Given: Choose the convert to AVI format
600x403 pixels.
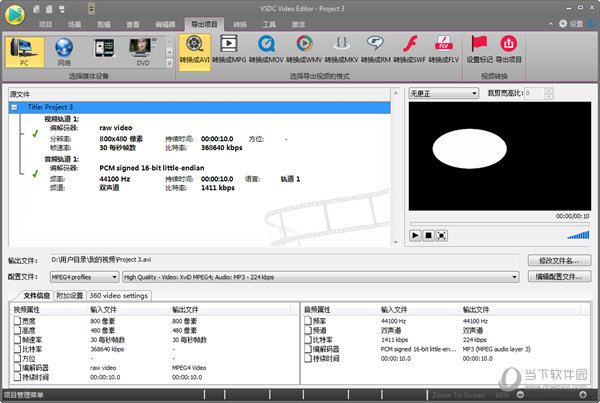Looking at the screenshot, I should (x=194, y=51).
